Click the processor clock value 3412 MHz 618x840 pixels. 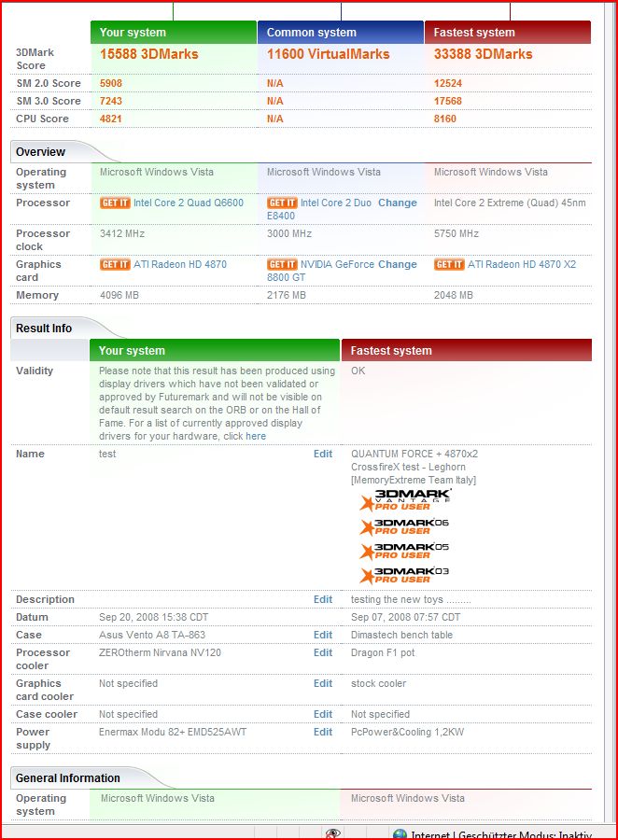pyautogui.click(x=122, y=233)
